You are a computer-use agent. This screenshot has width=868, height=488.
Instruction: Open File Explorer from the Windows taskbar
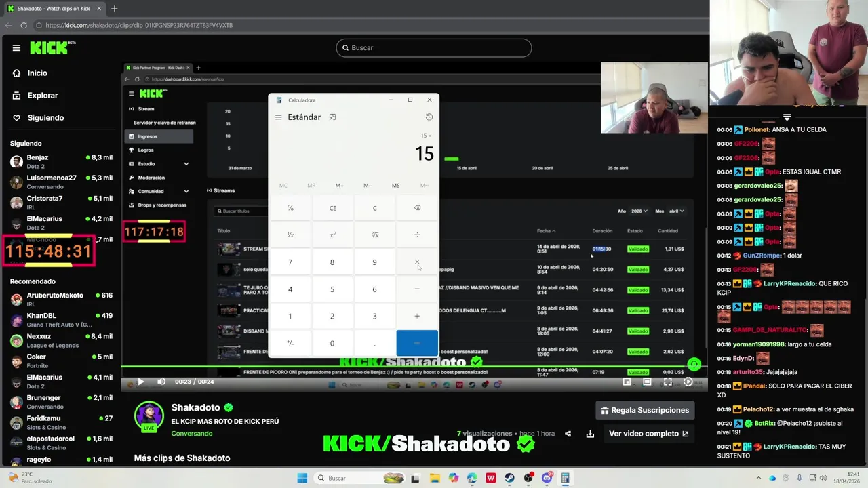coord(435,478)
